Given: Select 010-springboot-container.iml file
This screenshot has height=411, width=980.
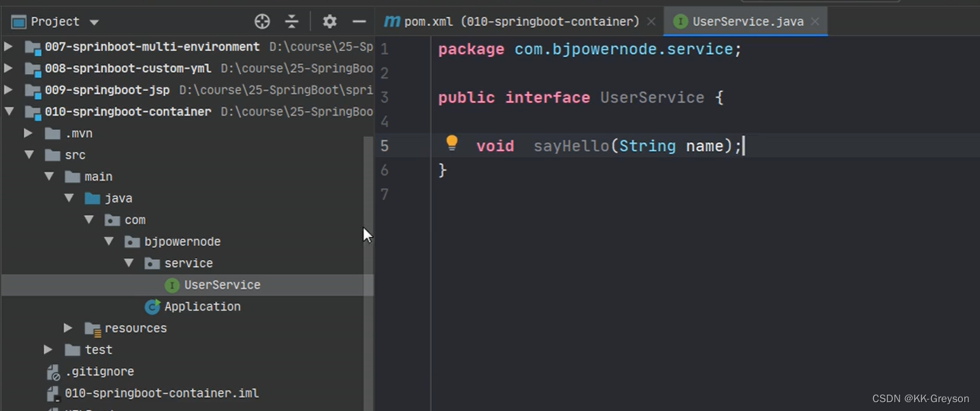Looking at the screenshot, I should 162,393.
